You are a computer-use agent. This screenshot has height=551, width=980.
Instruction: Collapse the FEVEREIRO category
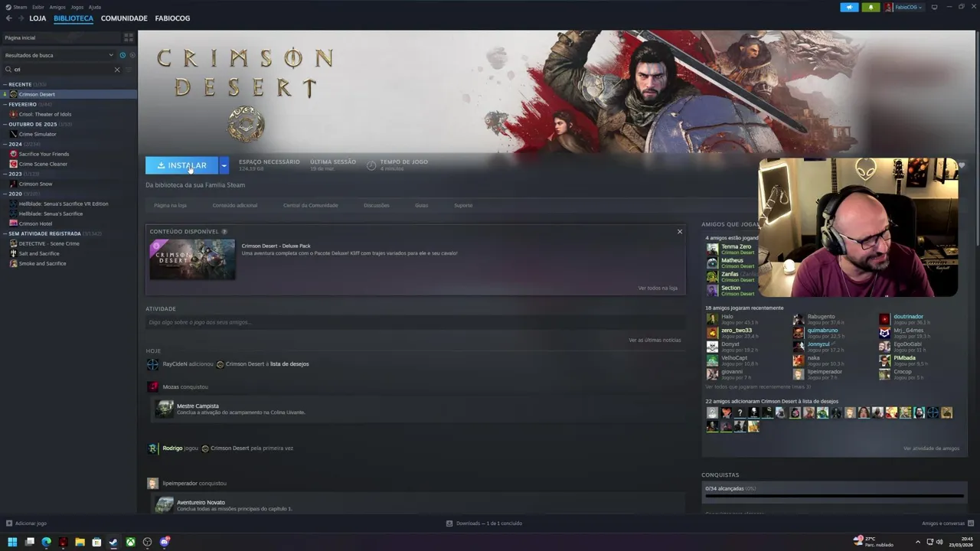pos(5,104)
